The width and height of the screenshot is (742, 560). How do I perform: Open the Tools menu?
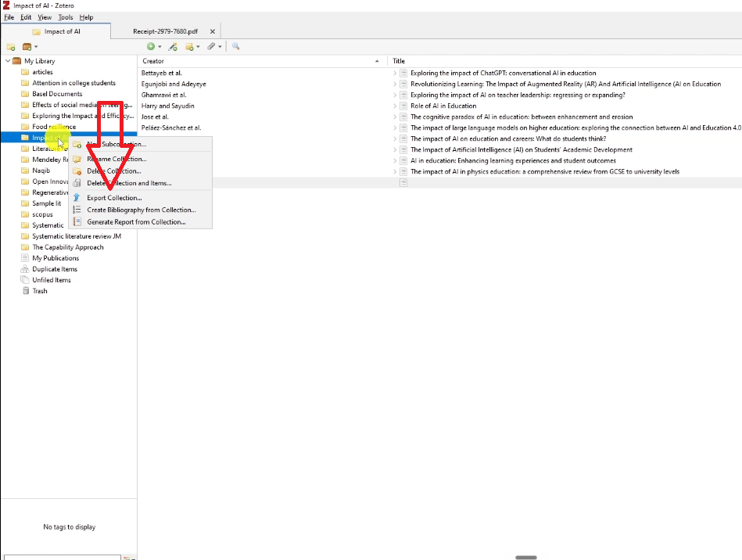[x=66, y=17]
